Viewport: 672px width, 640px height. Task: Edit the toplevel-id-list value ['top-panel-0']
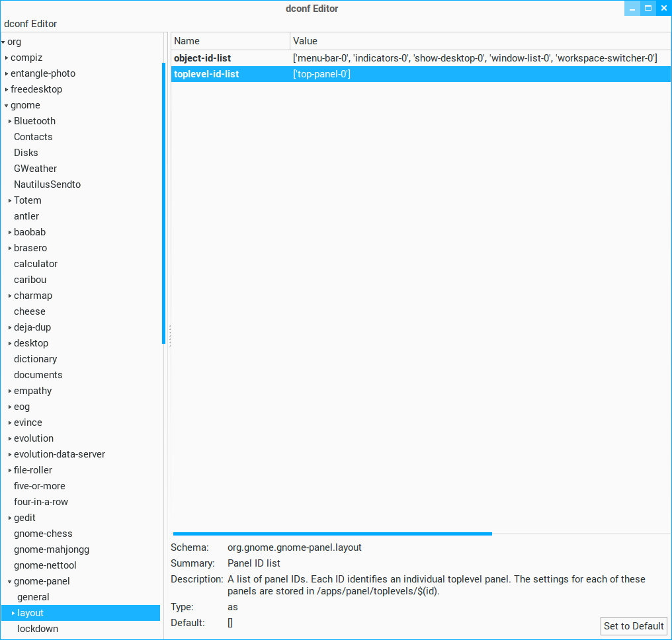pyautogui.click(x=322, y=74)
